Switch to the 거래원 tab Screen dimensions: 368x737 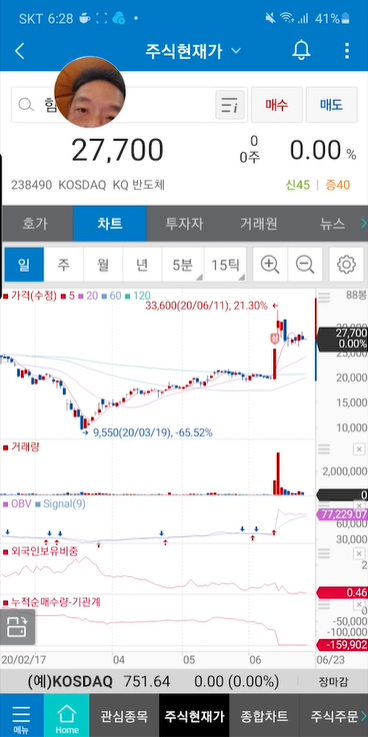click(x=258, y=223)
